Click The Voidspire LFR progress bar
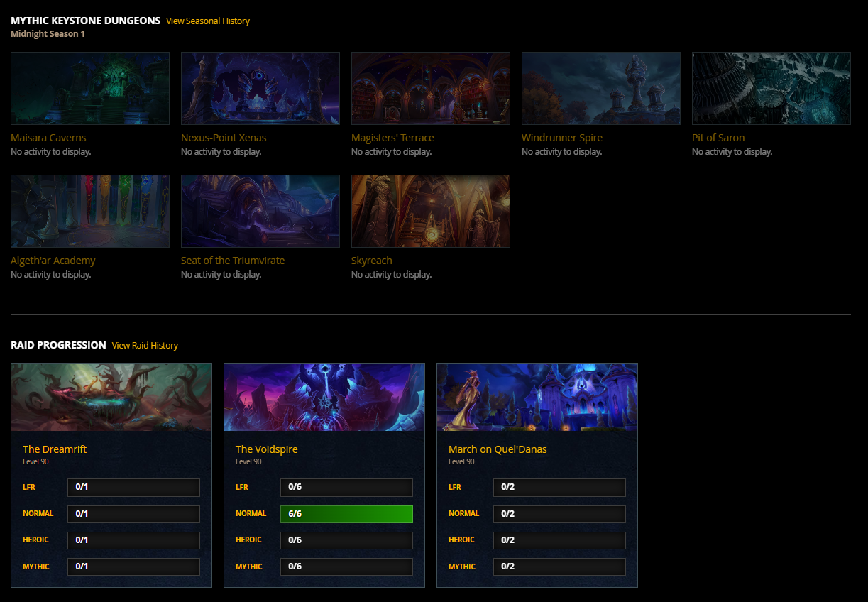 [x=346, y=488]
